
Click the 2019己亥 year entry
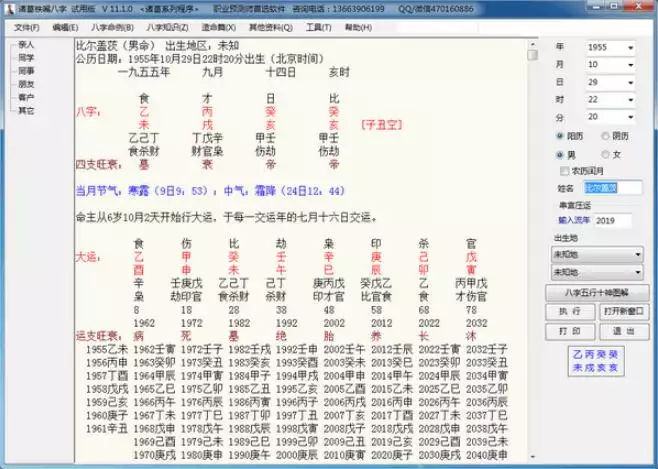pyautogui.click(x=392, y=442)
